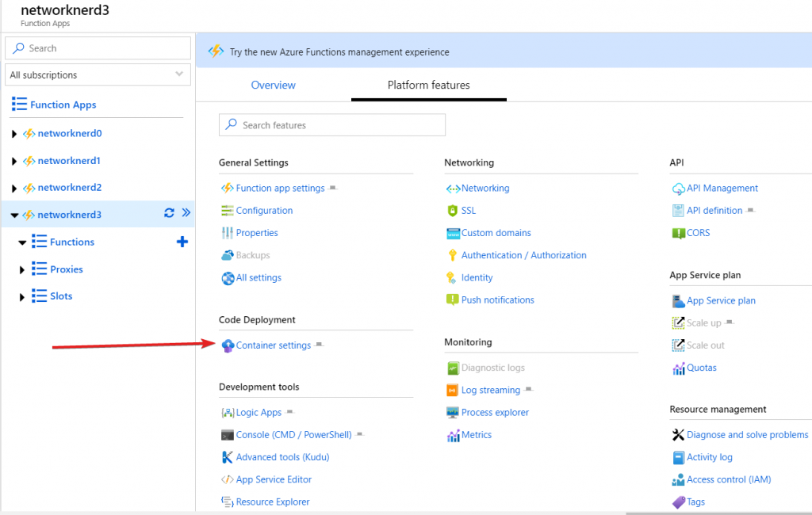Click the SSL shield icon
Screen dimensions: 812x515
click(453, 211)
